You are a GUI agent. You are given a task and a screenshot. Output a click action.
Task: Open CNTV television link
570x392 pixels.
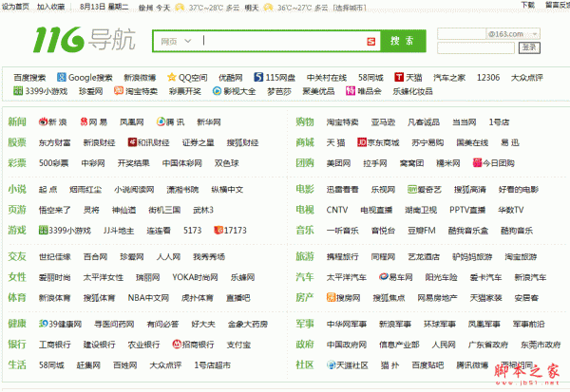coord(337,210)
